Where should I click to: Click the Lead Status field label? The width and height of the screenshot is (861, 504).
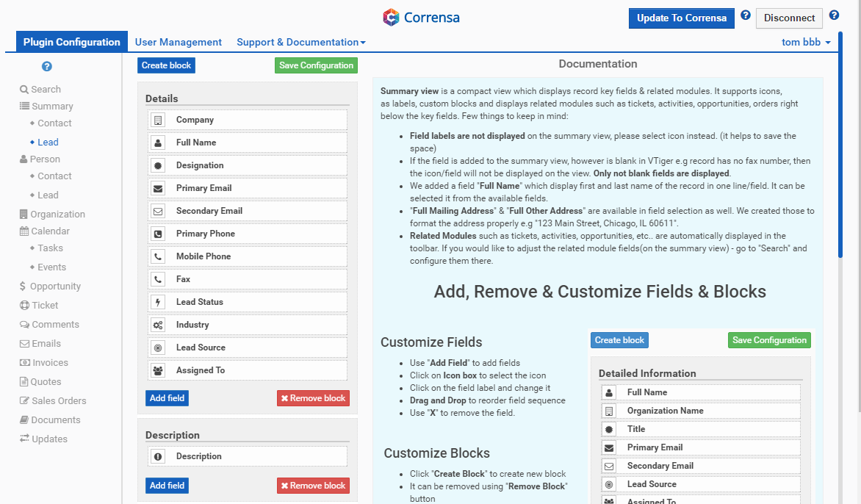[199, 302]
